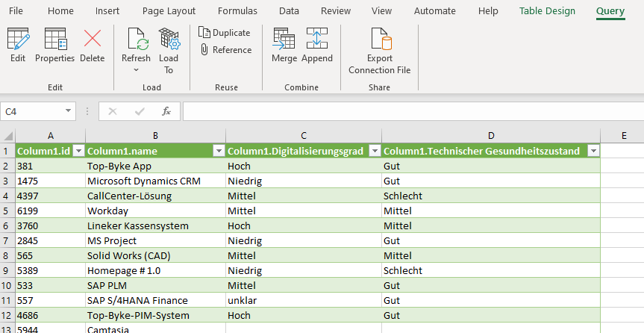Click the Refresh icon

click(137, 39)
